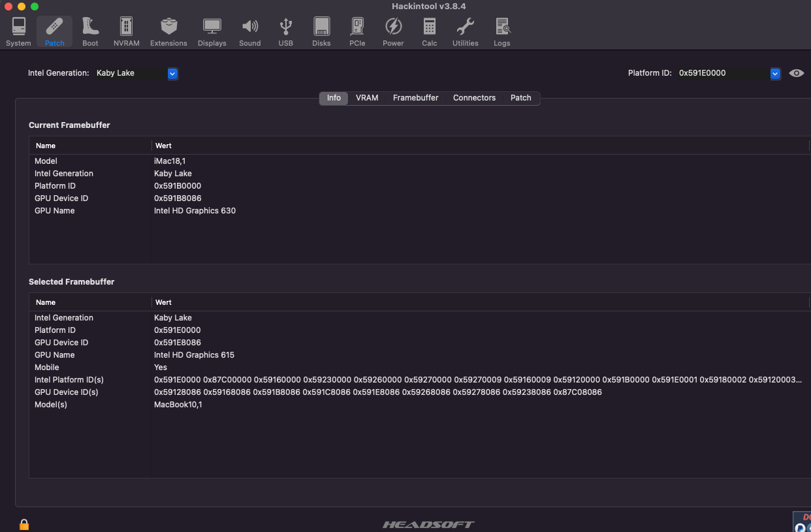The image size is (811, 532).
Task: Open the Logs section
Action: click(501, 32)
